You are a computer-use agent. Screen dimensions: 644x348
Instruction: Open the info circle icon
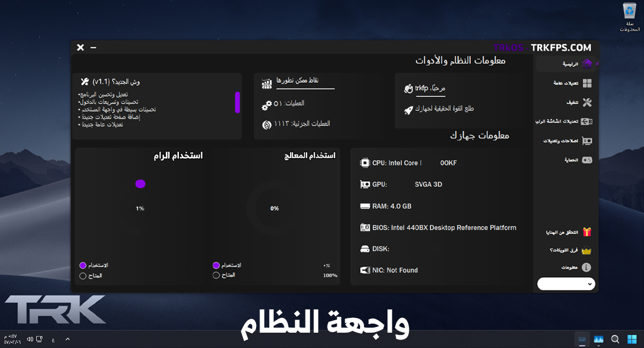click(587, 267)
